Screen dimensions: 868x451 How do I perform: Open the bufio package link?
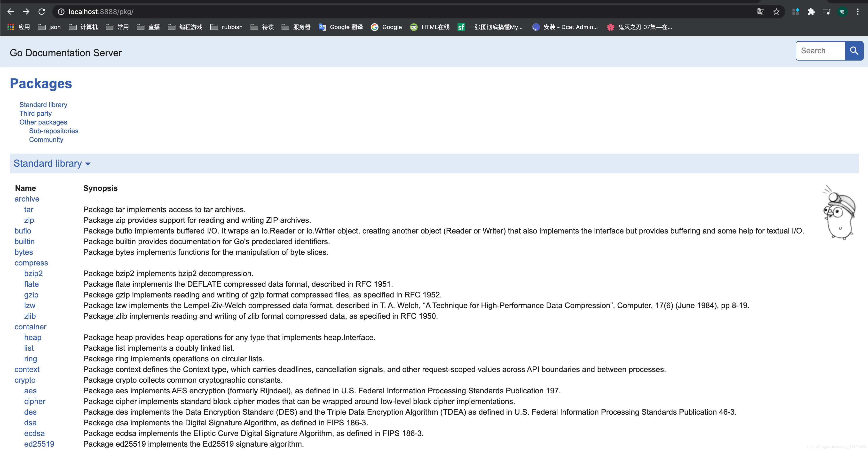(23, 231)
